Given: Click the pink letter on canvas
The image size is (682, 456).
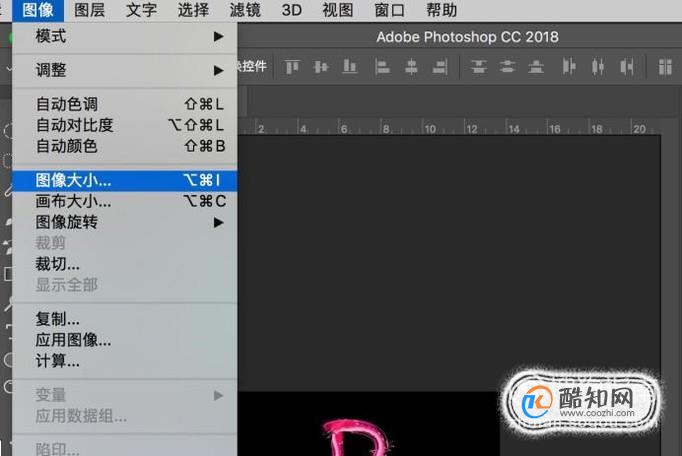Looking at the screenshot, I should [x=356, y=438].
